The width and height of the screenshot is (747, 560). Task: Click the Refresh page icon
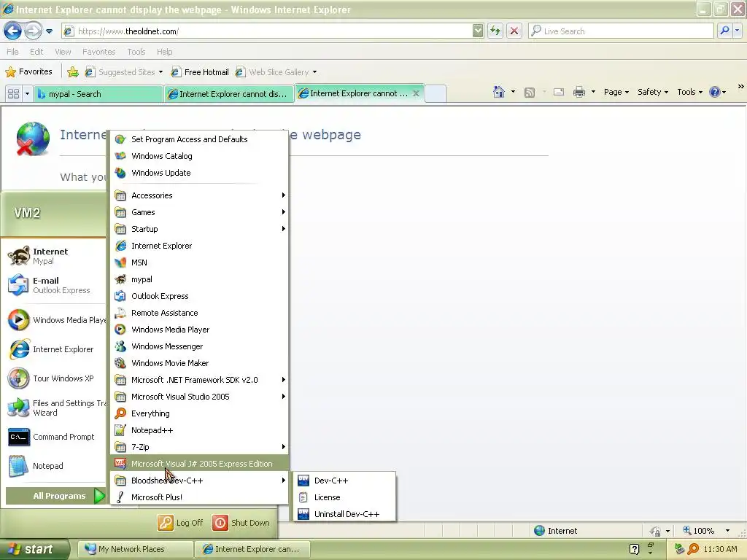495,31
